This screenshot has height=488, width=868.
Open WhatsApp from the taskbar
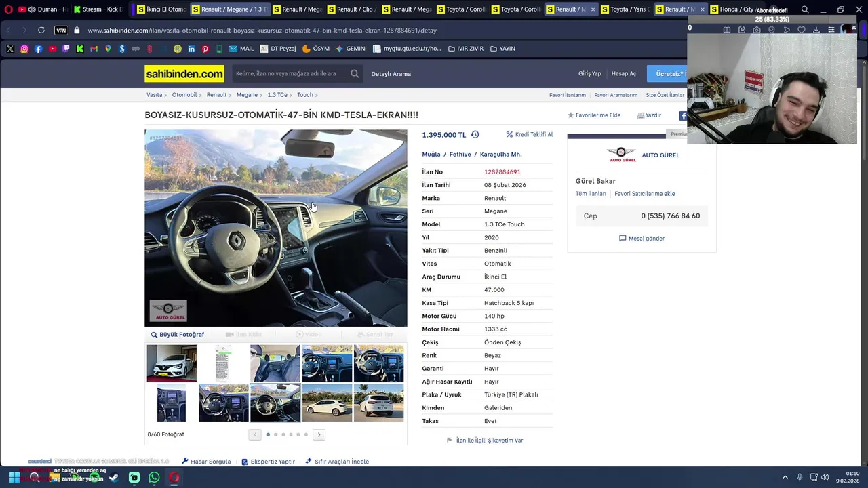(x=154, y=478)
